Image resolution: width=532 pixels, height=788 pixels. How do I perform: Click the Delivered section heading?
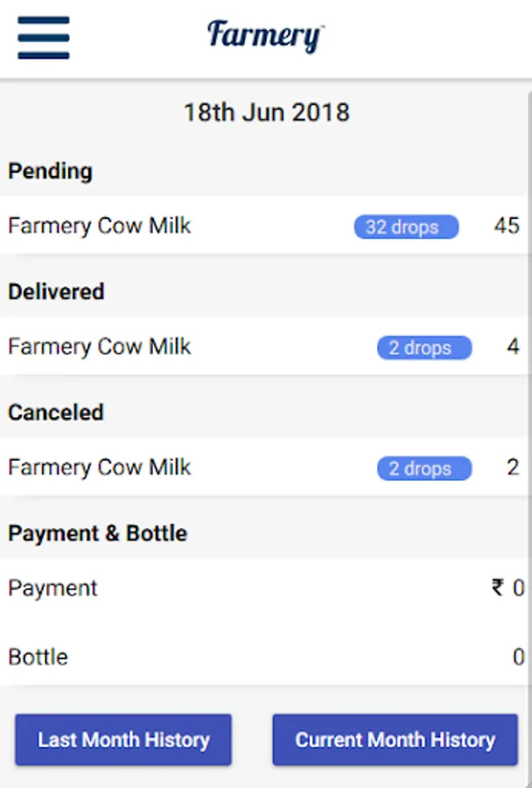pos(56,292)
